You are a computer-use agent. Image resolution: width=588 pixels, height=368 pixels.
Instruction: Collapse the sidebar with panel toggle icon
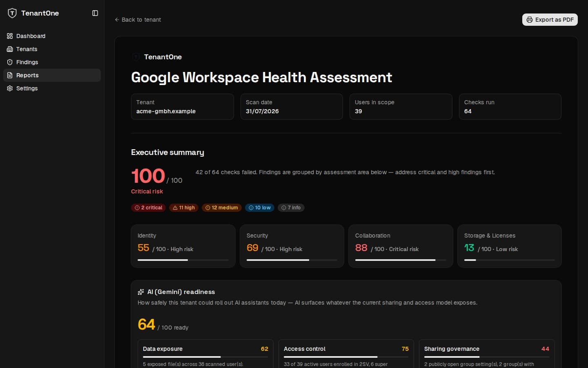(95, 13)
